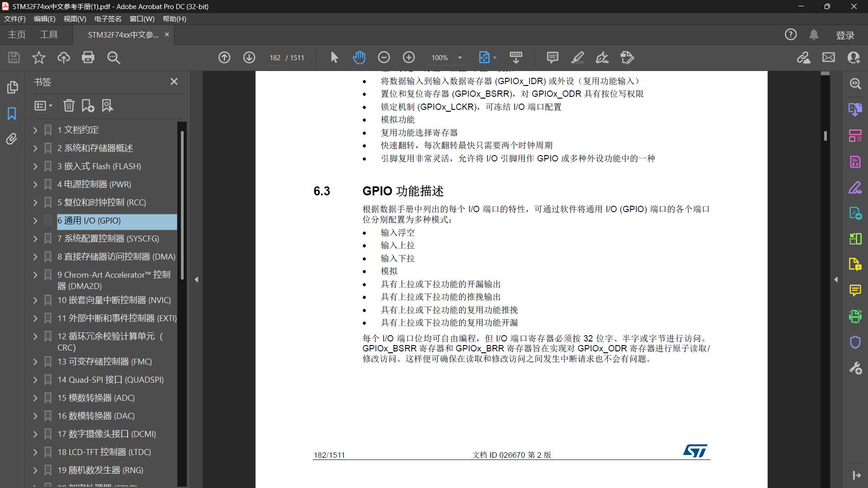Open the attachments paperclip panel
Viewport: 868px width, 488px height.
[x=12, y=139]
